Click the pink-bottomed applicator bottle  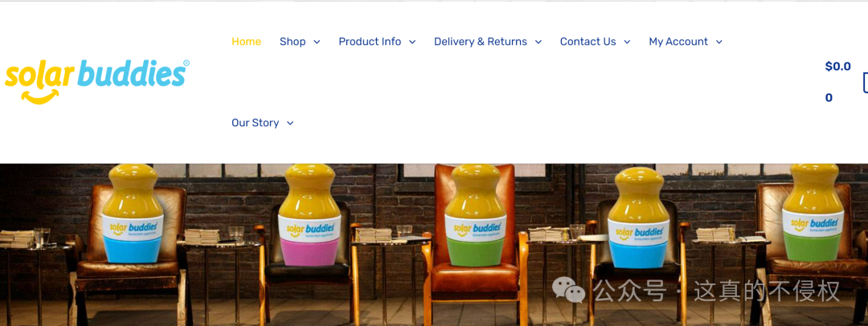[309, 214]
